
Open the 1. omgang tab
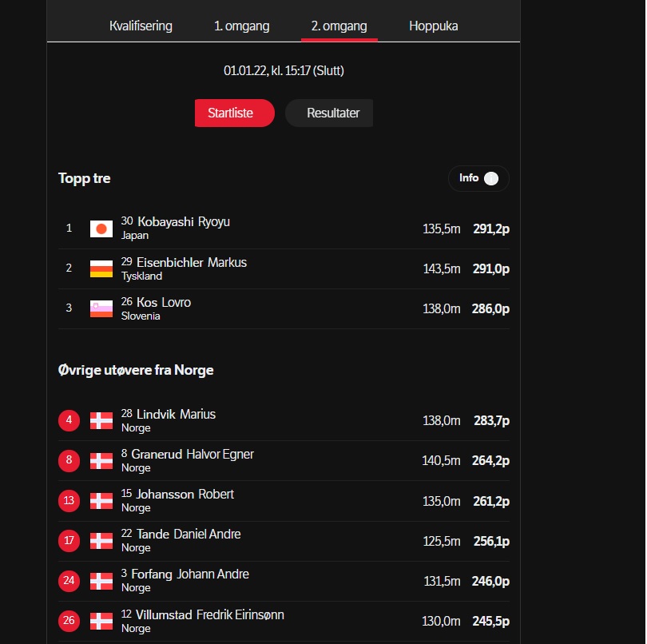coord(242,26)
